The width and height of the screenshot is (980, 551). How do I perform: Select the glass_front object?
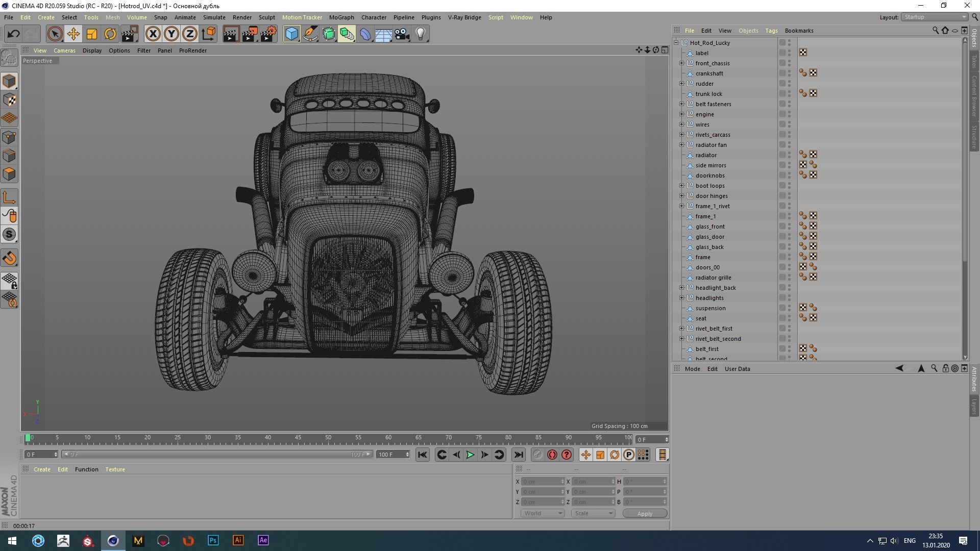tap(709, 227)
